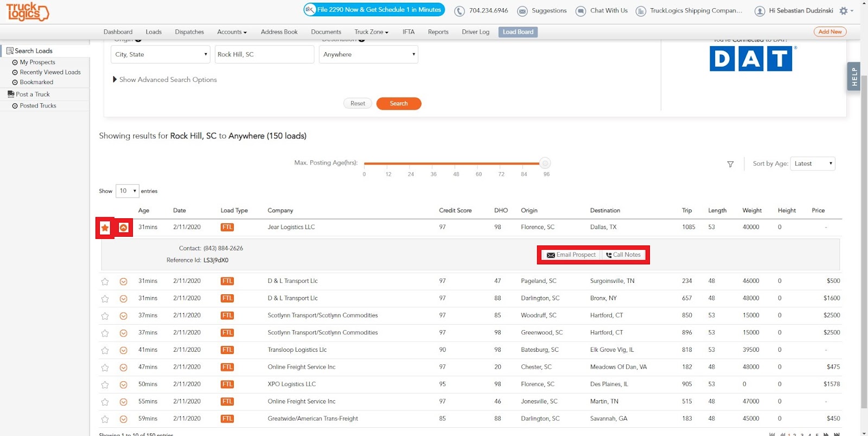This screenshot has height=436, width=868.
Task: Click the TruckLogics Shipping Company building icon
Action: coord(641,11)
